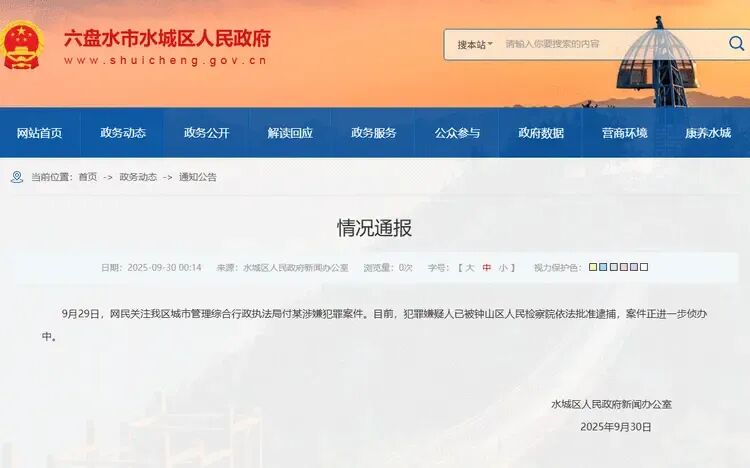Screen dimensions: 750x468
Task: Open the 政务动态 navigation tab
Action: pyautogui.click(x=123, y=133)
